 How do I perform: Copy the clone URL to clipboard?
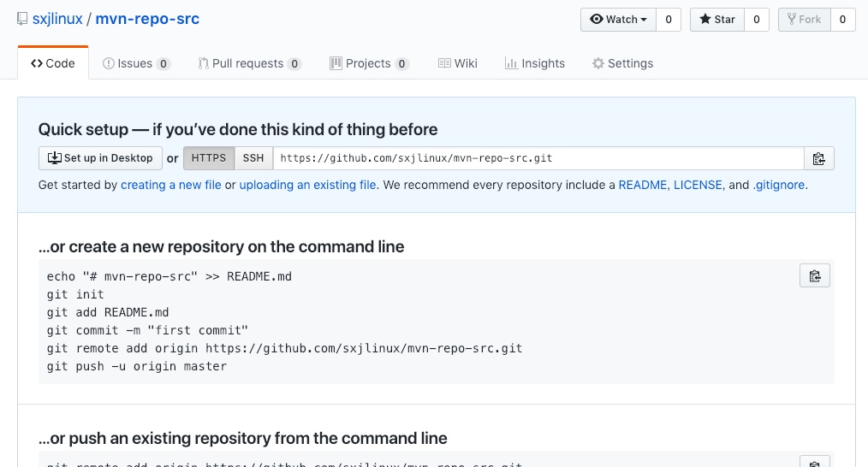[818, 158]
